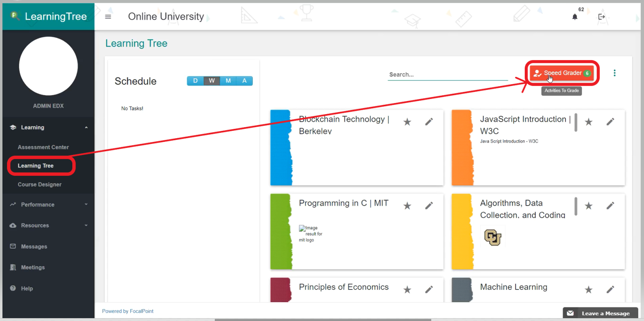Open the notifications bell icon
The image size is (644, 321).
coord(575,17)
